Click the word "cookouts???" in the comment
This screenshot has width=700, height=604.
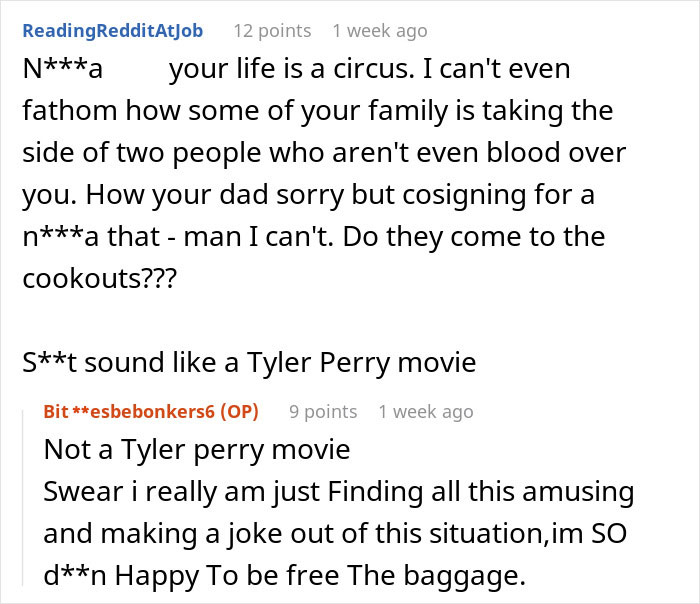point(98,277)
